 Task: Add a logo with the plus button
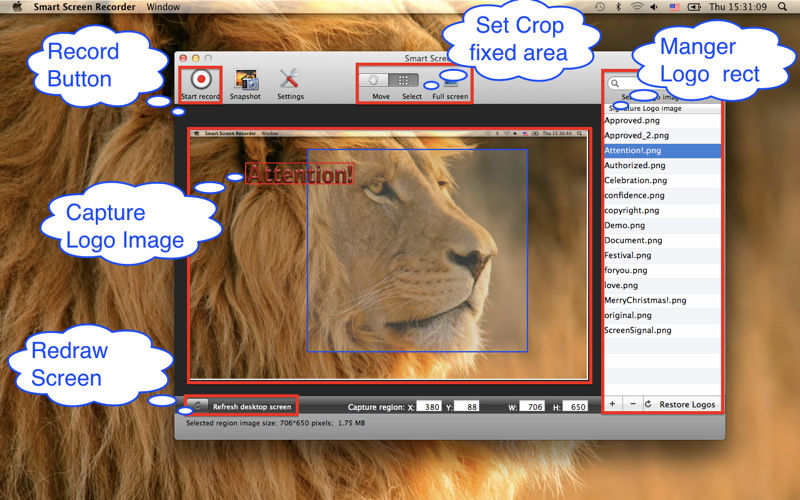(612, 404)
